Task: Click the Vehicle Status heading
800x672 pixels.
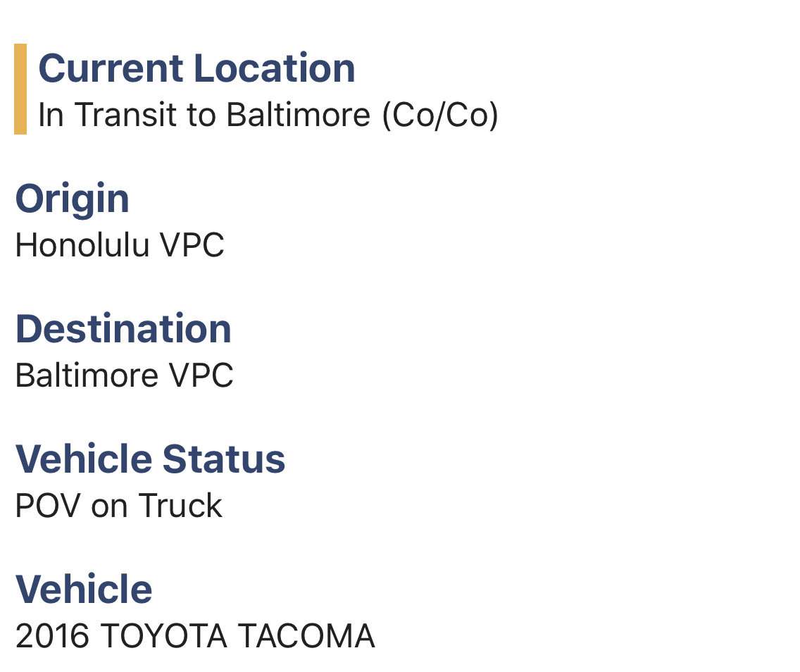Action: coord(151,459)
